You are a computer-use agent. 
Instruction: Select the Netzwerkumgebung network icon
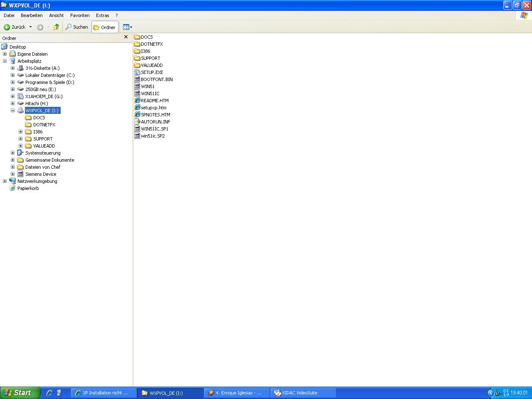(x=12, y=181)
